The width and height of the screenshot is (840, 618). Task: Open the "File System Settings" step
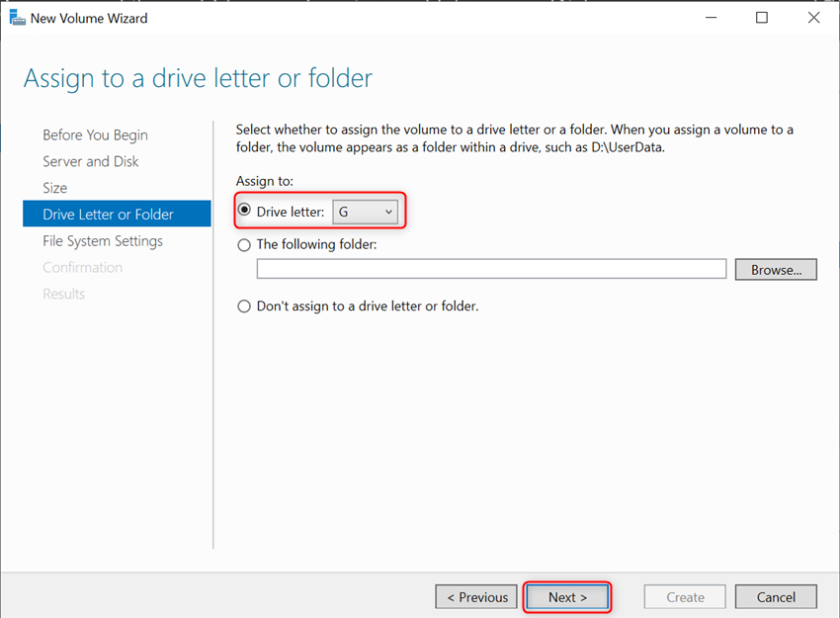[103, 240]
